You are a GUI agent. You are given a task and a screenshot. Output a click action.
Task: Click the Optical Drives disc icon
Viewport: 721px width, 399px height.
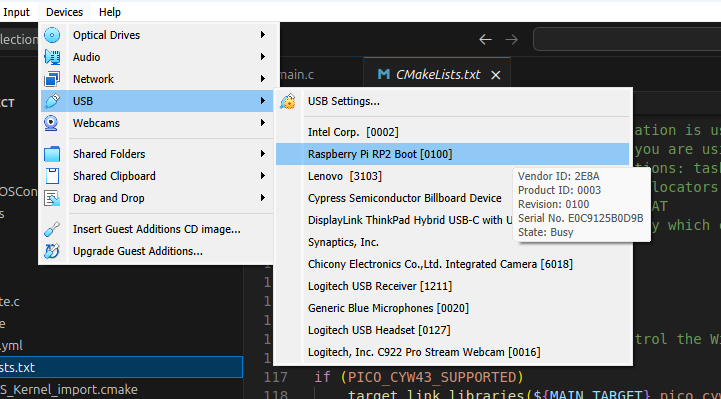(52, 35)
